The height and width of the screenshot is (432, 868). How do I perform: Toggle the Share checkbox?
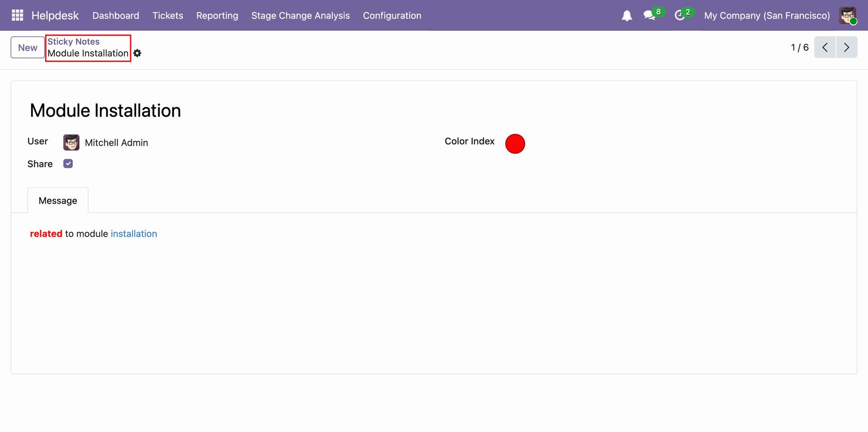click(x=68, y=164)
